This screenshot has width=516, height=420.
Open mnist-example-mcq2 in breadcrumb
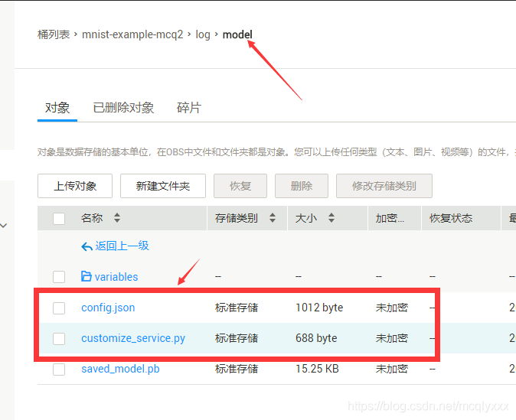click(132, 34)
